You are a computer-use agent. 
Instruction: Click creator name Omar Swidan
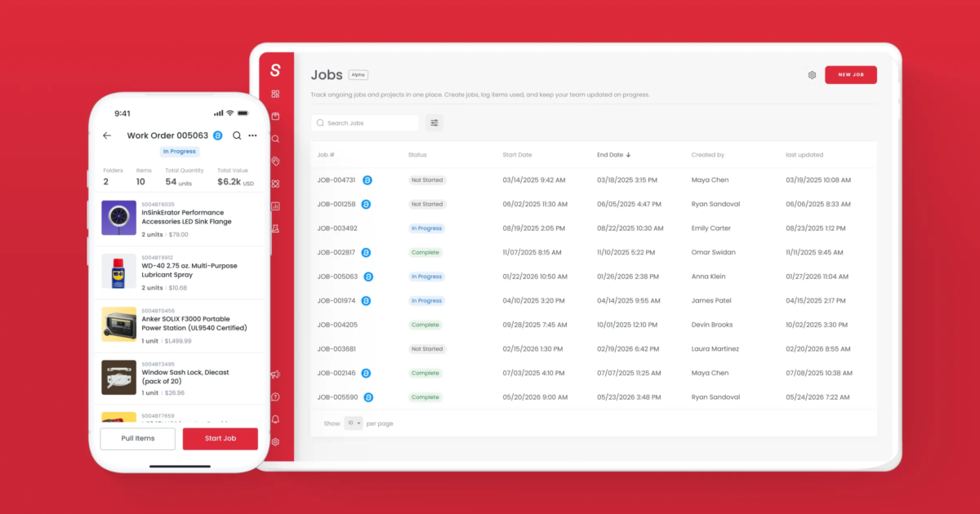pos(712,253)
